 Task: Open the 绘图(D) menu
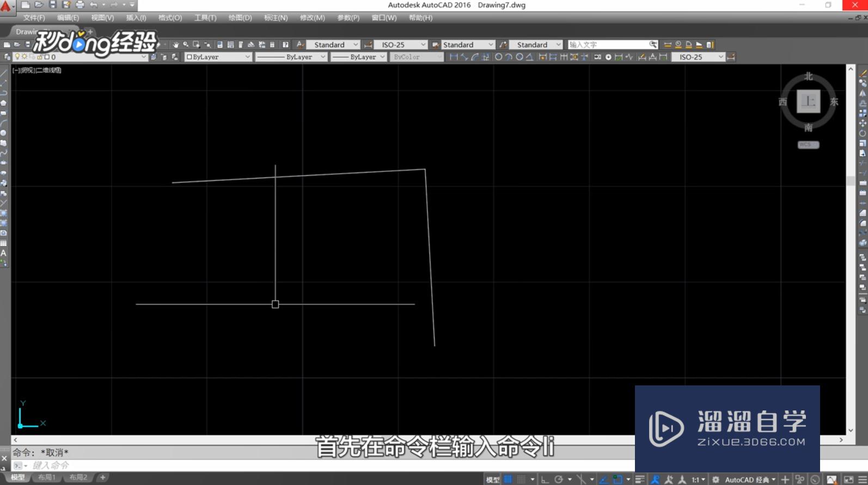click(x=240, y=18)
